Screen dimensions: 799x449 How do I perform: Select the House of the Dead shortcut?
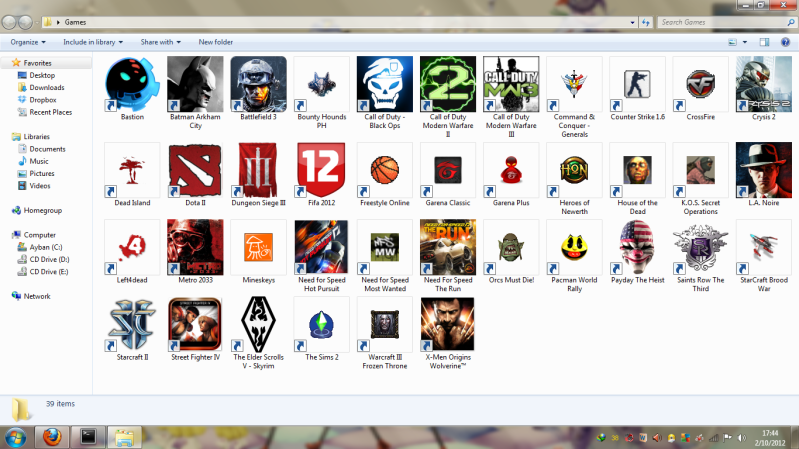(x=637, y=170)
